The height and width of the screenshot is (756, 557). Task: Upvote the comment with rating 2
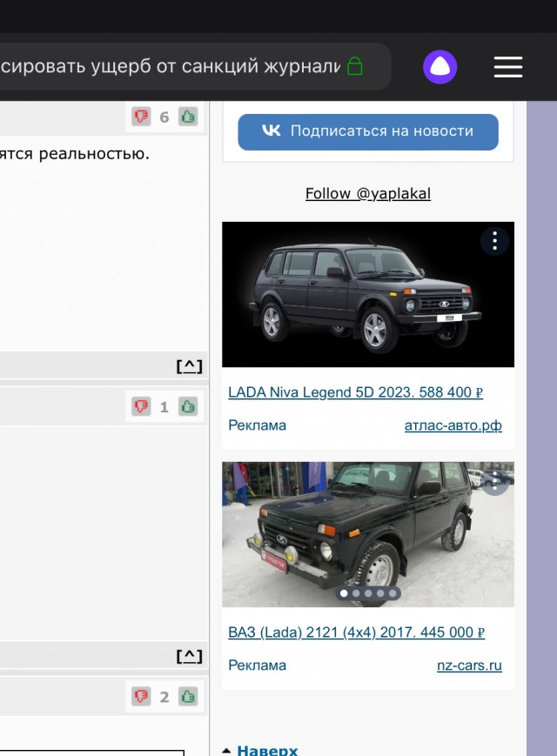(x=188, y=696)
